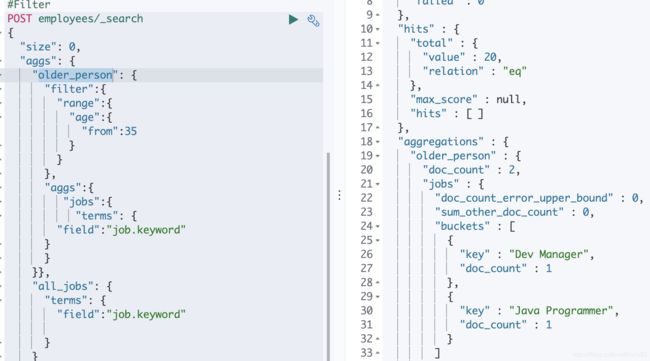Click line number 12 in response gutter
Viewport: 650px width, 361px height.
[x=366, y=57]
